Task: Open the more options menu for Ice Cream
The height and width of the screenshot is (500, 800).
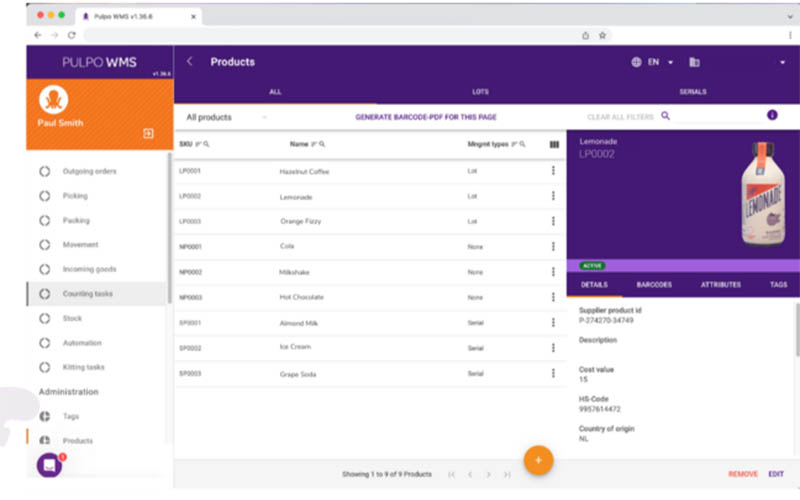Action: [553, 348]
